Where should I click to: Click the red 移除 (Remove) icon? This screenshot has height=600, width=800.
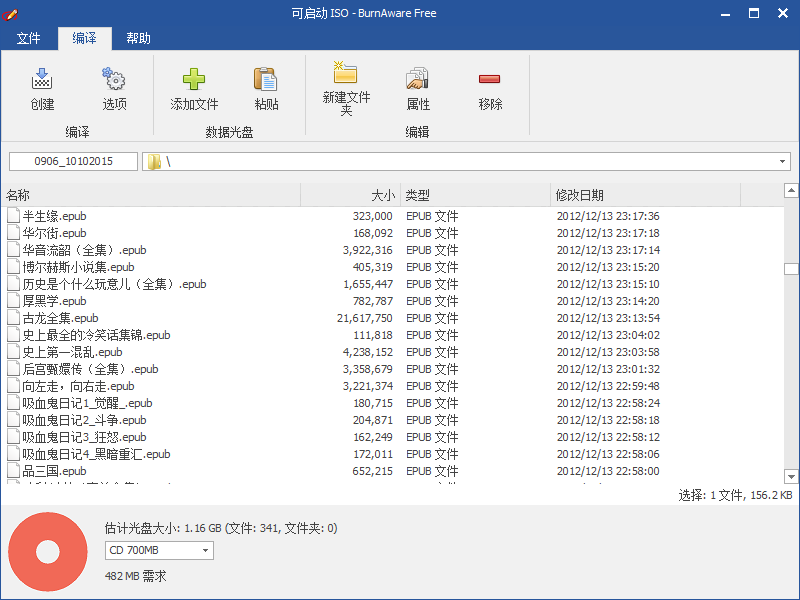point(490,80)
